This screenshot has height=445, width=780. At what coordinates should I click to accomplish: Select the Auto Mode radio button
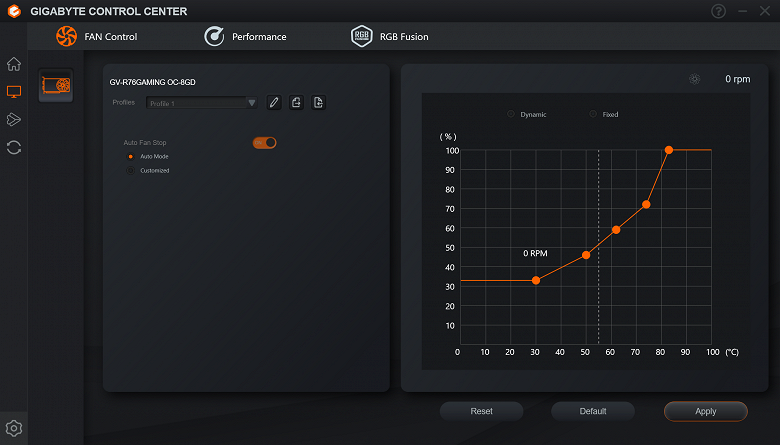coord(130,157)
